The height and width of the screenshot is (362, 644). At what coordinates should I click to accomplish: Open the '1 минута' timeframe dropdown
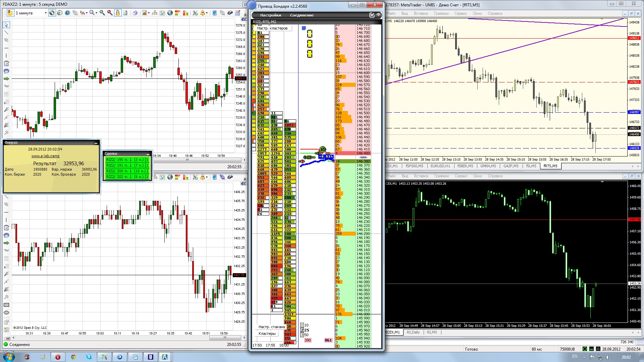coord(45,13)
